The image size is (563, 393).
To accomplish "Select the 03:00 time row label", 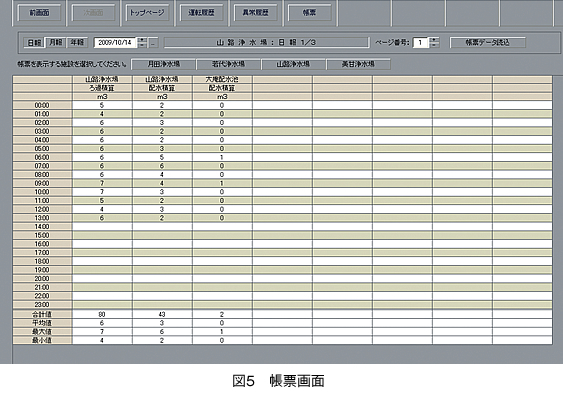I will coord(42,131).
